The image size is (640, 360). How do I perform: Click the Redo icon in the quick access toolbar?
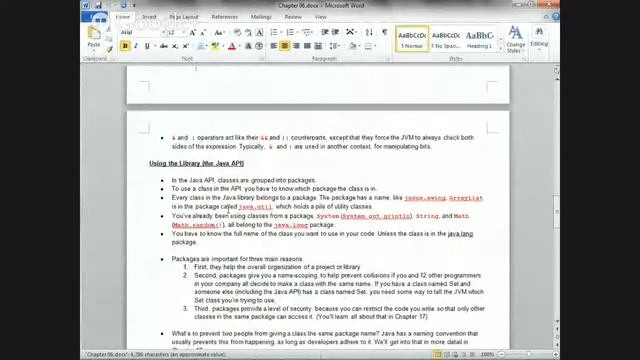[123, 5]
